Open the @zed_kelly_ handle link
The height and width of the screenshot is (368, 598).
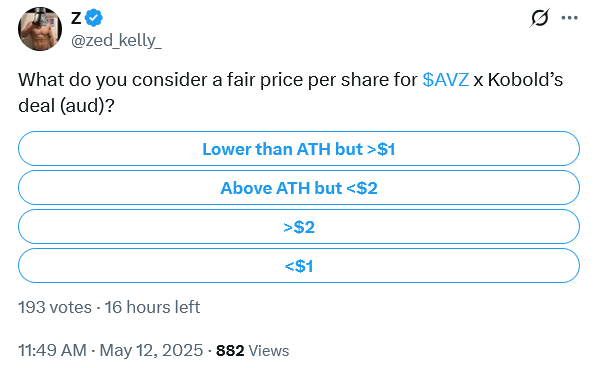116,40
